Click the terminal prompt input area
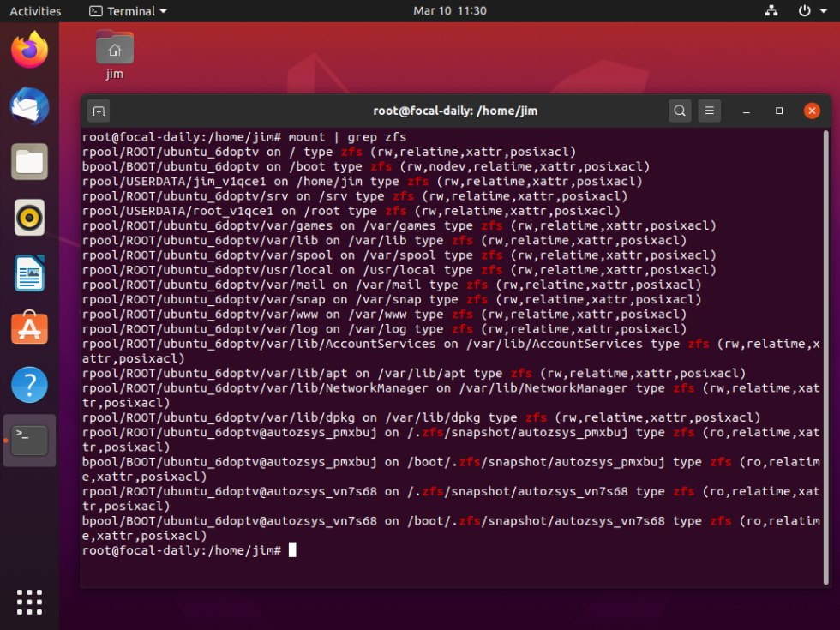This screenshot has height=630, width=840. pos(292,549)
